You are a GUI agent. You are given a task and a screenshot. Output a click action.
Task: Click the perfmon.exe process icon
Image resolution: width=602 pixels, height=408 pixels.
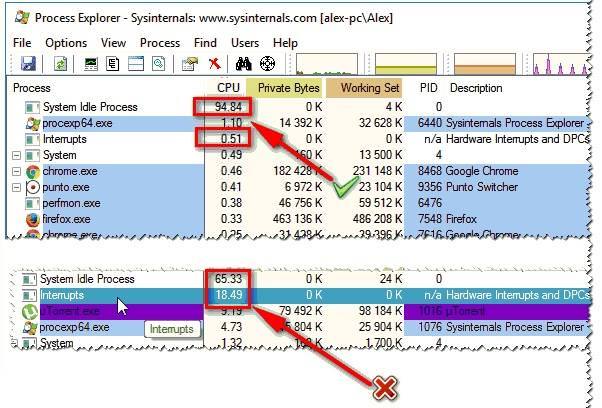pyautogui.click(x=32, y=203)
